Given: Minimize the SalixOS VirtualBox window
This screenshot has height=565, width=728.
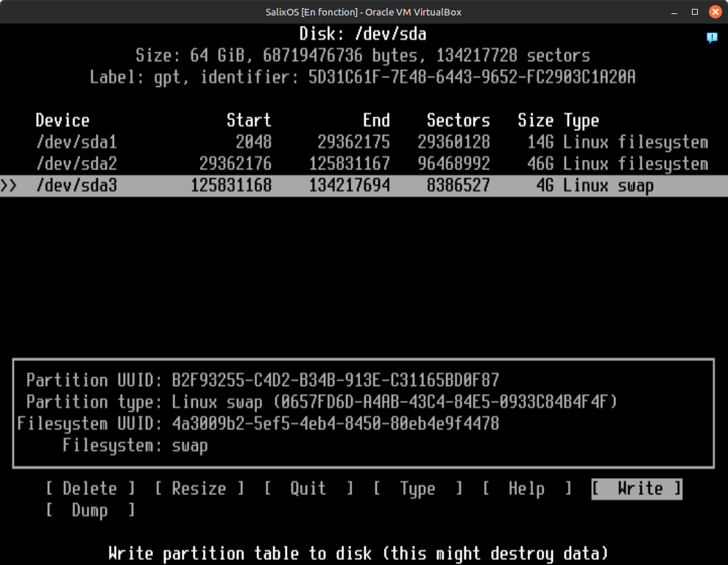Looking at the screenshot, I should (x=674, y=13).
